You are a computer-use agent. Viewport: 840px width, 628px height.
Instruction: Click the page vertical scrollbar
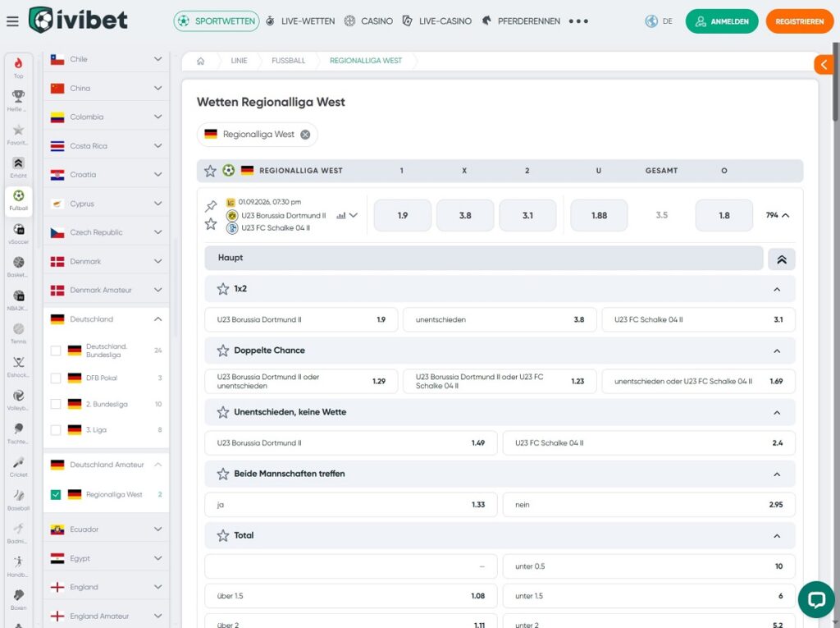pyautogui.click(x=836, y=82)
